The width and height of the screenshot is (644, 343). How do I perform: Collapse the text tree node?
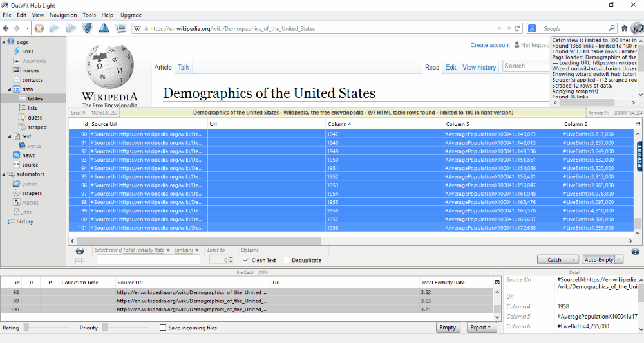pyautogui.click(x=10, y=136)
